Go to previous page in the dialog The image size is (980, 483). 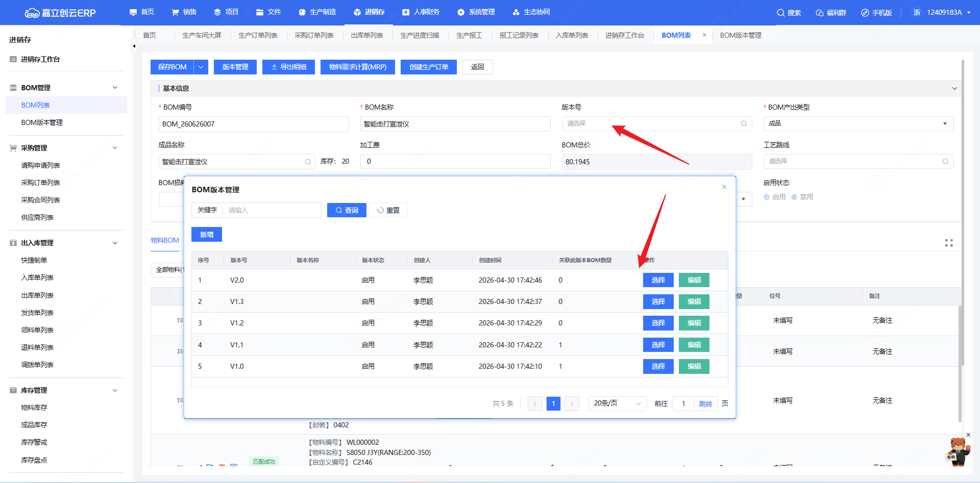535,403
